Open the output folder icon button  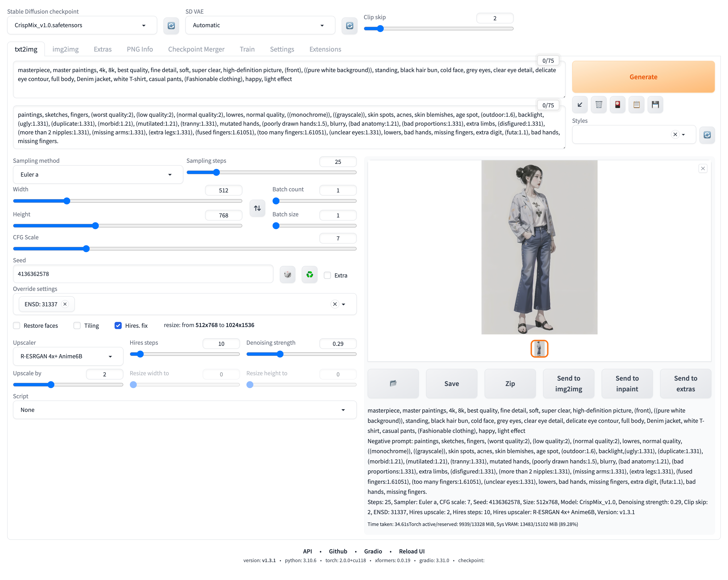click(x=393, y=383)
